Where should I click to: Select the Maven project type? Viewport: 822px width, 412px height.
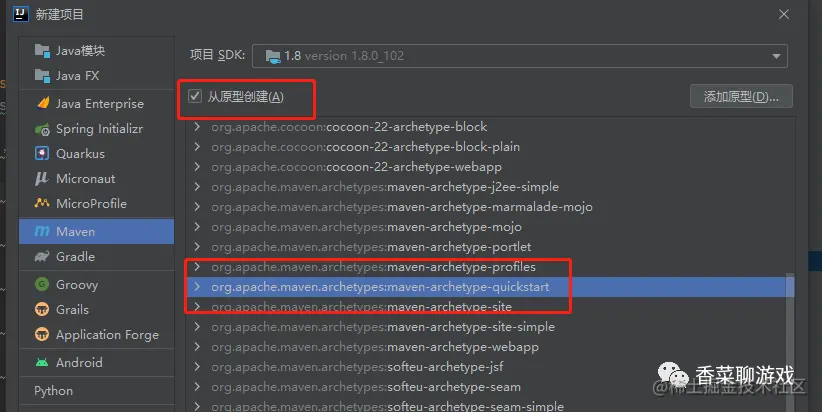pos(96,231)
